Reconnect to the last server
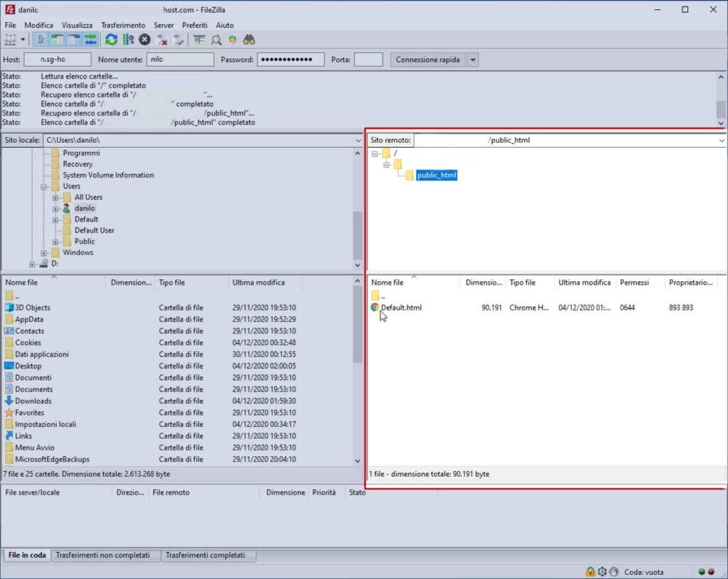Screen dimensions: 728x579 click(x=178, y=40)
